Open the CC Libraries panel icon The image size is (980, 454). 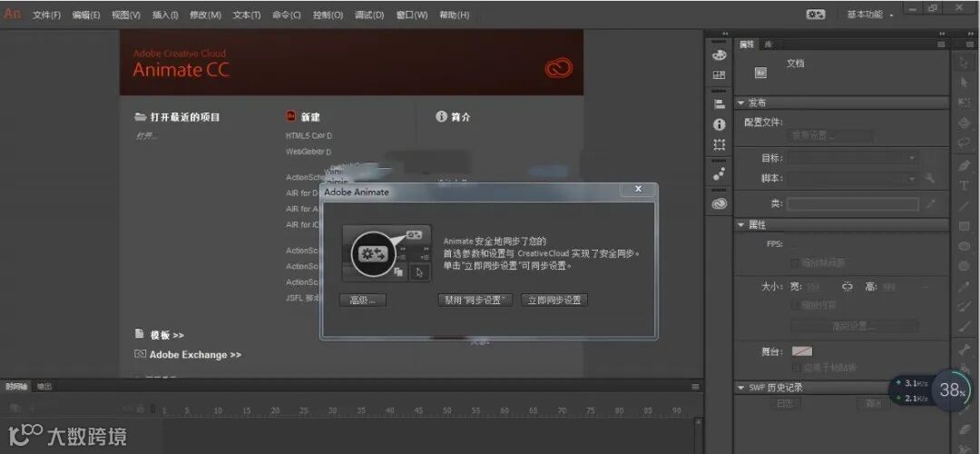pyautogui.click(x=720, y=203)
